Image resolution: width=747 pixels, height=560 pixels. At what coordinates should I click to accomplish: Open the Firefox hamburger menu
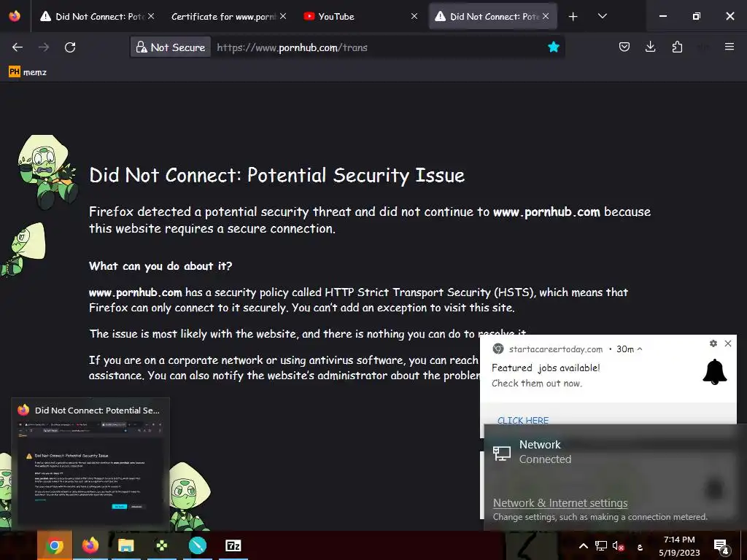[x=729, y=47]
